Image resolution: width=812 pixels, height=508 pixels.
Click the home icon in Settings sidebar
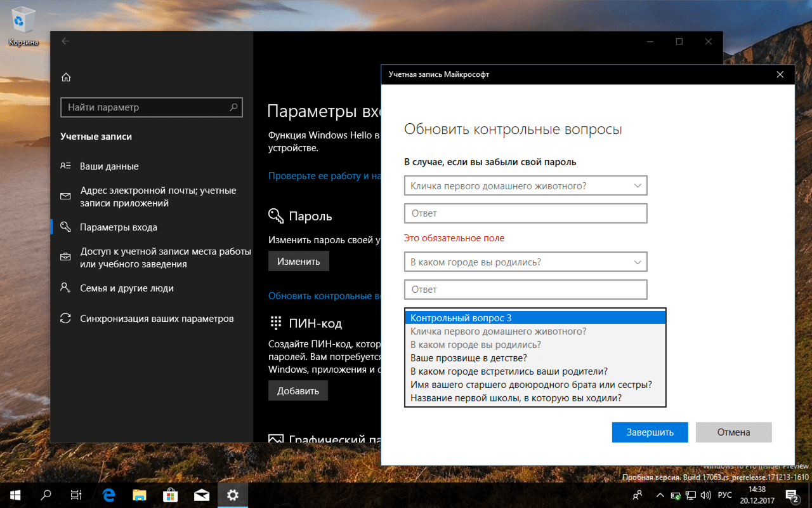coord(66,76)
